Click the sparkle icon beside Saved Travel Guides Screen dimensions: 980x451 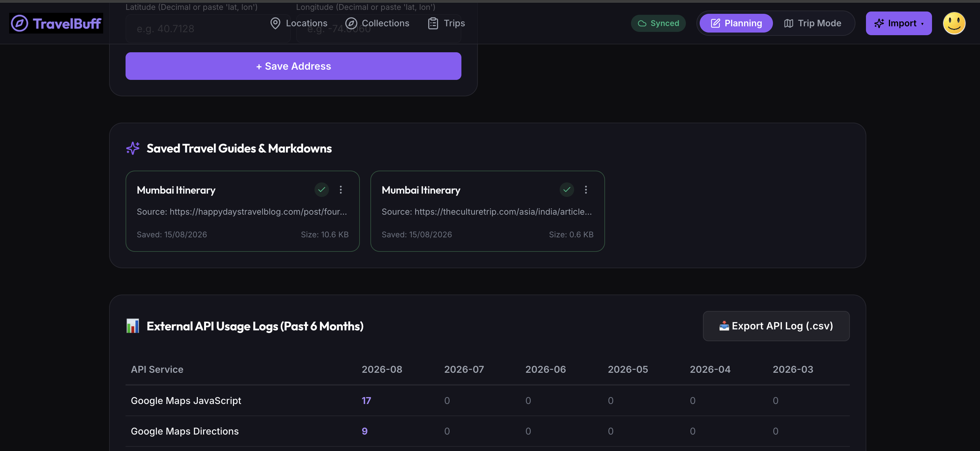pos(133,148)
